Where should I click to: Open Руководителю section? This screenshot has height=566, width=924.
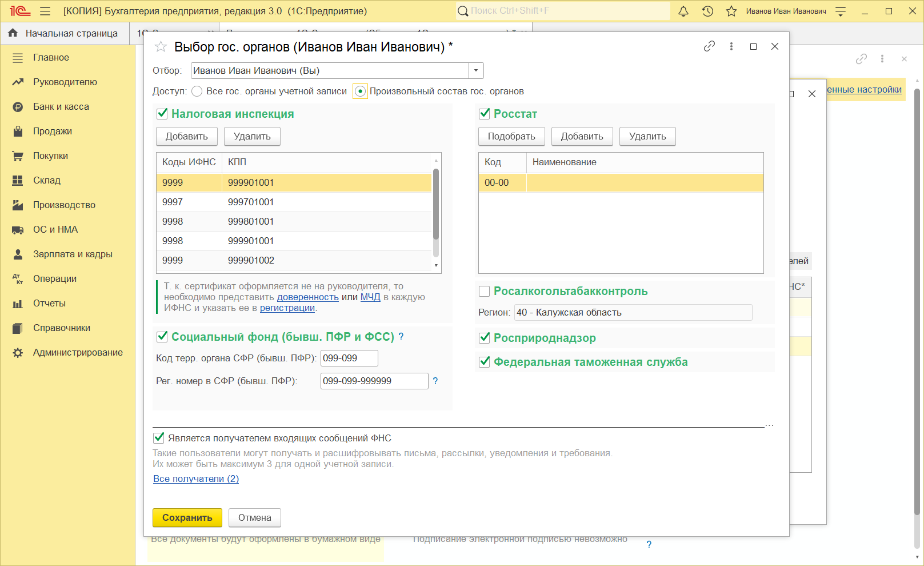pyautogui.click(x=65, y=82)
